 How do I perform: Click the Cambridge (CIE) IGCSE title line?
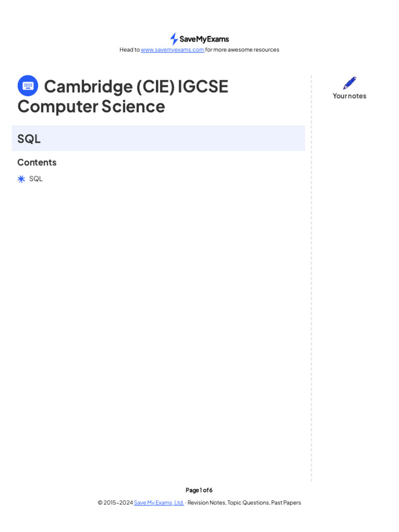pos(136,86)
